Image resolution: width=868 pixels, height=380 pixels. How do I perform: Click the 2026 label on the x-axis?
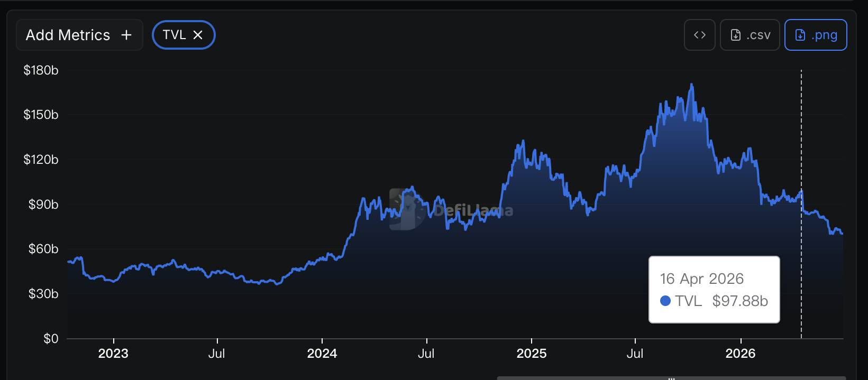click(741, 354)
